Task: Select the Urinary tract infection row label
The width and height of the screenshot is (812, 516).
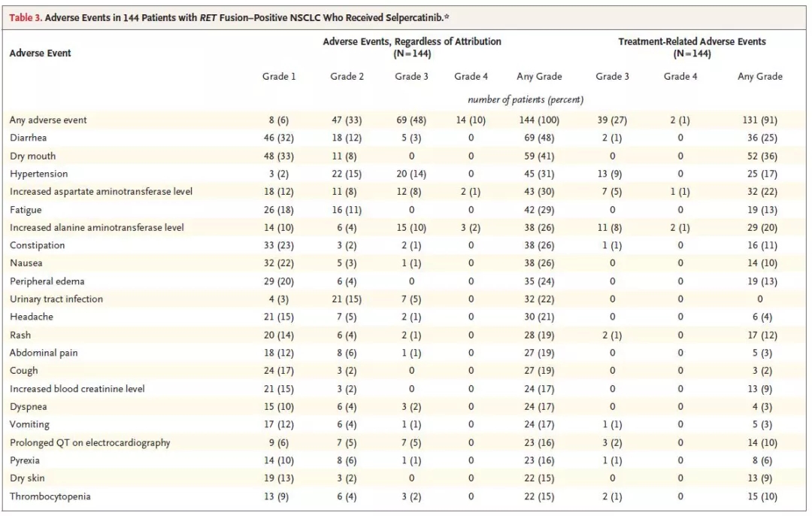Action: (56, 299)
